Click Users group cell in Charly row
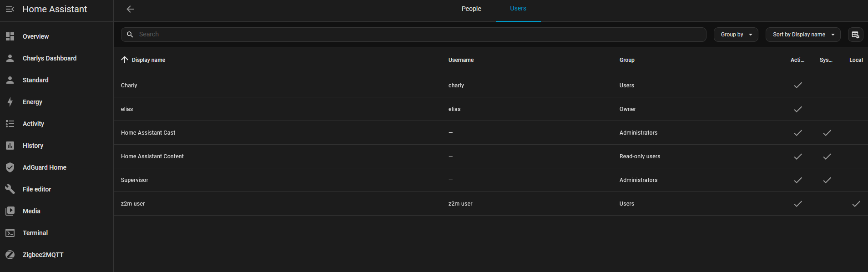Image resolution: width=868 pixels, height=272 pixels. (x=626, y=86)
